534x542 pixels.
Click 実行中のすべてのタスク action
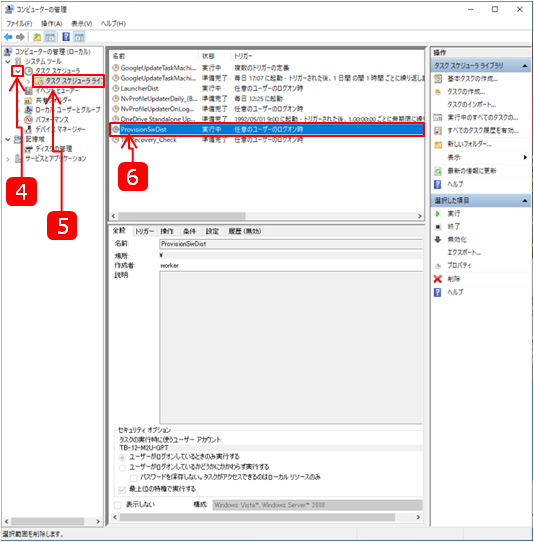tap(483, 118)
